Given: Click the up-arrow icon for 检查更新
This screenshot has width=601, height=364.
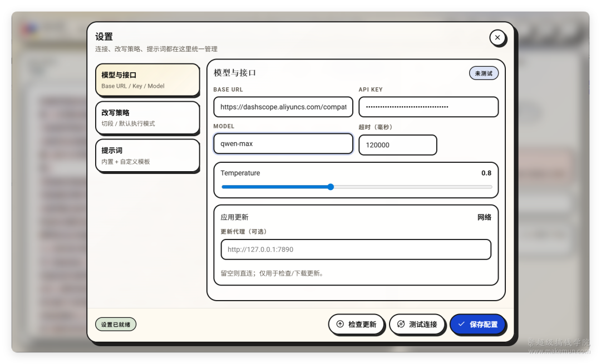Looking at the screenshot, I should coord(340,324).
